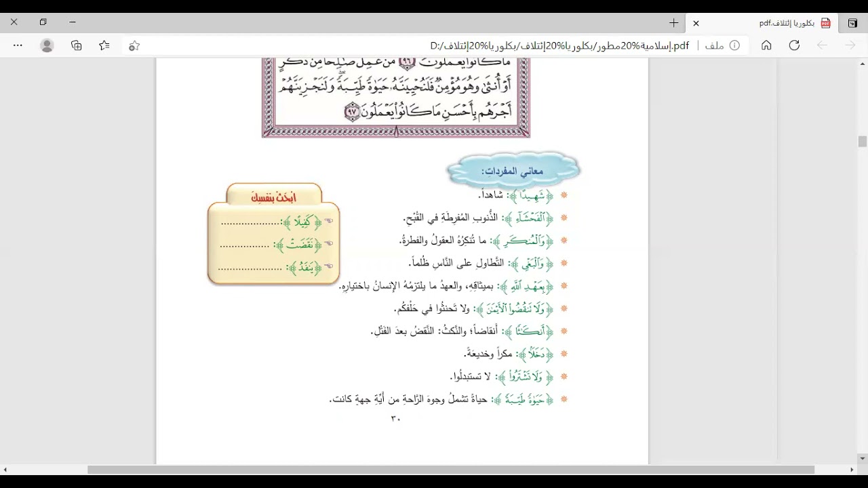The width and height of the screenshot is (868, 488).
Task: Click the line حياة تشمل وجوه الراحة
Action: point(408,399)
